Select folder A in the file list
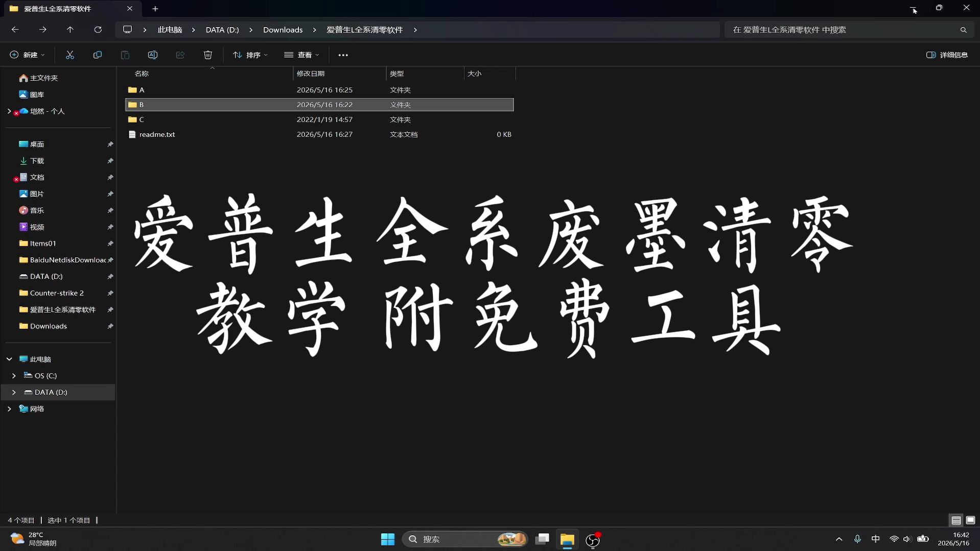Viewport: 980px width, 551px height. 319,90
